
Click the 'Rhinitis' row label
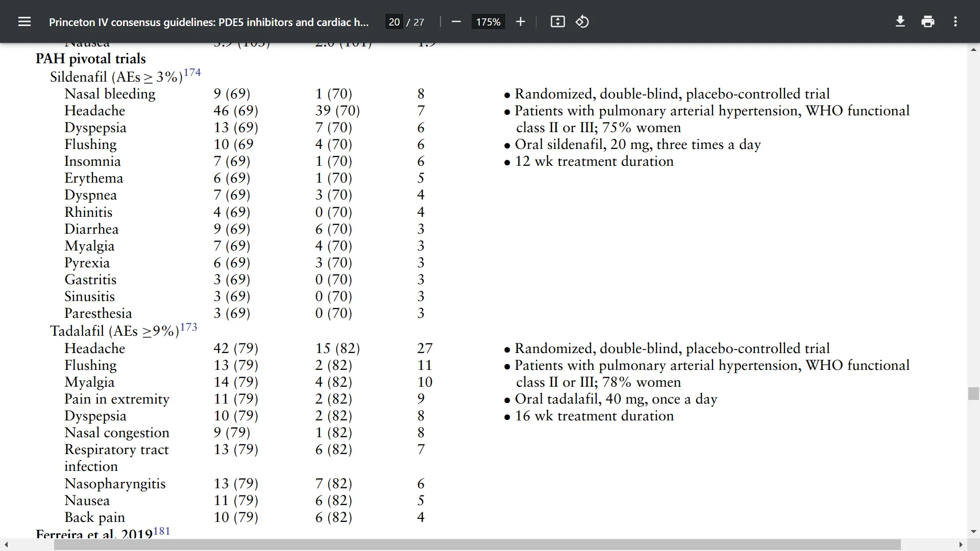point(88,212)
